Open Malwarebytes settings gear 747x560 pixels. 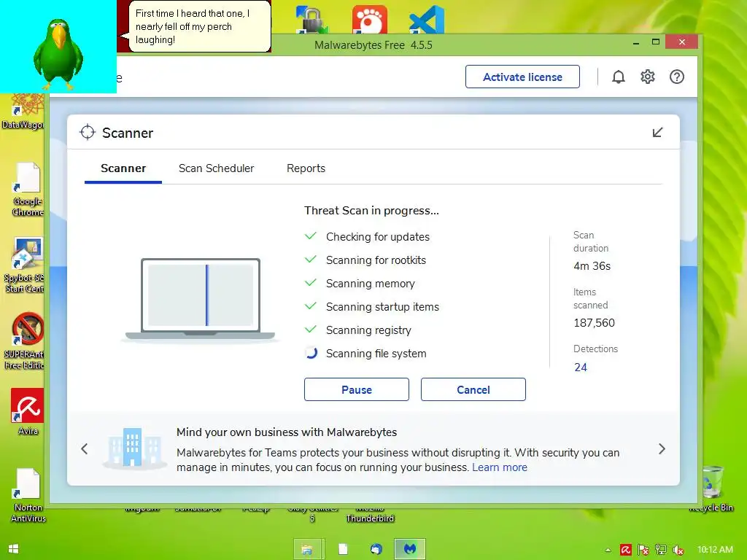click(648, 77)
